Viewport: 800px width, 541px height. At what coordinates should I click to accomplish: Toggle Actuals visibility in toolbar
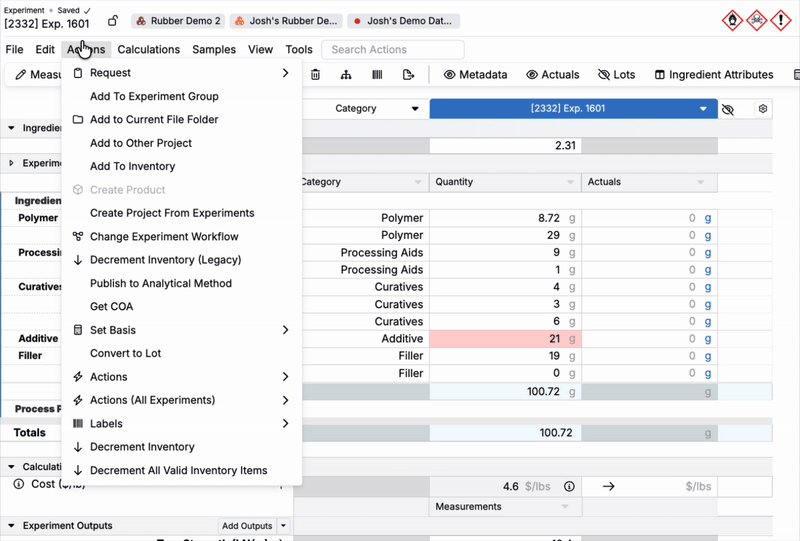point(553,75)
